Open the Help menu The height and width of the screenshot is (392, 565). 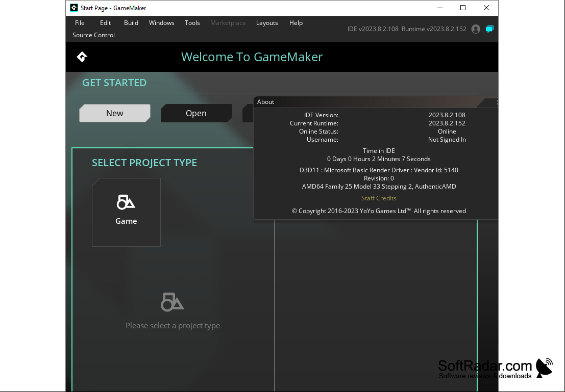(296, 22)
